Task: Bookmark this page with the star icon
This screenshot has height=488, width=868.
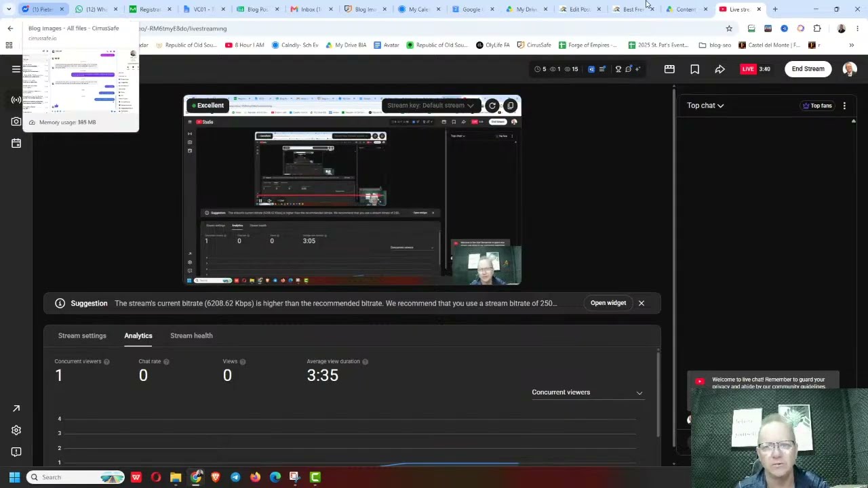Action: pyautogui.click(x=729, y=28)
